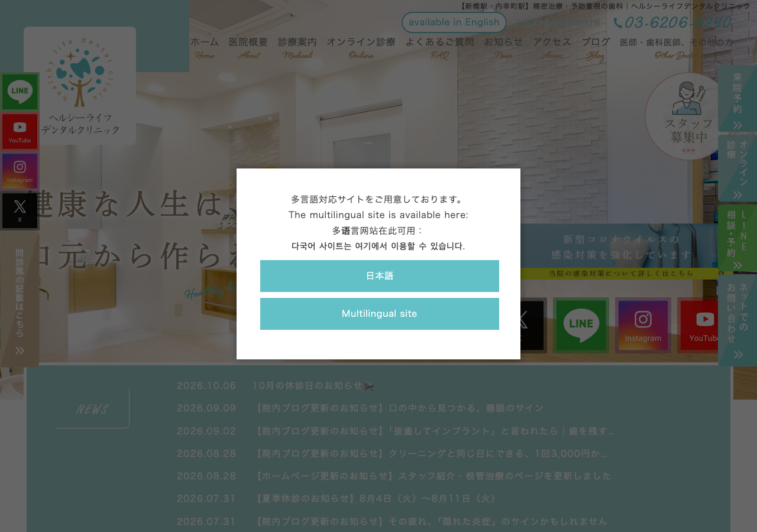Viewport: 757px width, 532px height.
Task: Open news about 口の中から見つかる、睡眠のサイン
Action: (x=398, y=408)
